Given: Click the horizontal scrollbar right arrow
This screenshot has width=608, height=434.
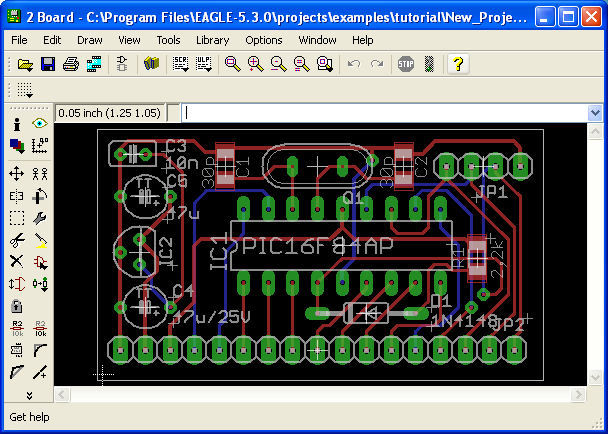Looking at the screenshot, I should (x=579, y=394).
